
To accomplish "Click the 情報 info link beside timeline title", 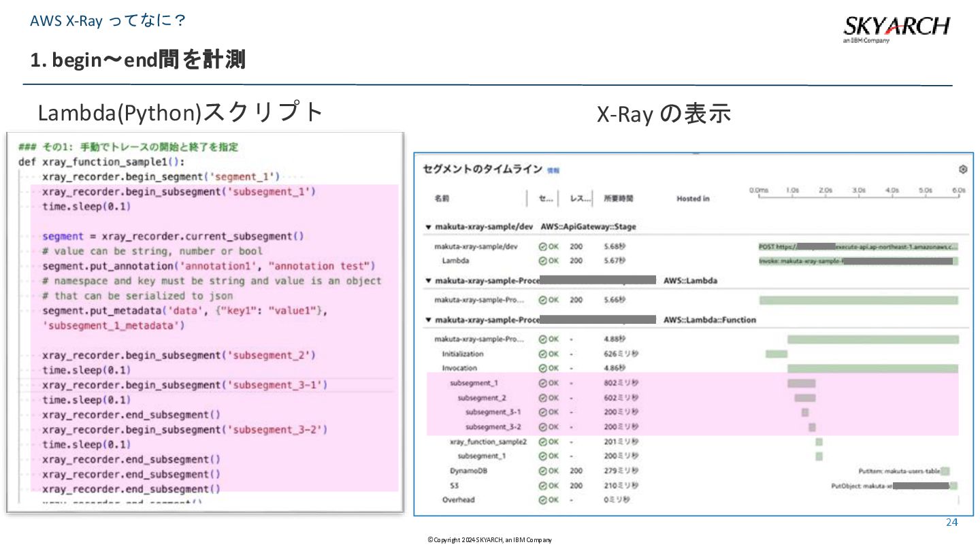I will 553,170.
